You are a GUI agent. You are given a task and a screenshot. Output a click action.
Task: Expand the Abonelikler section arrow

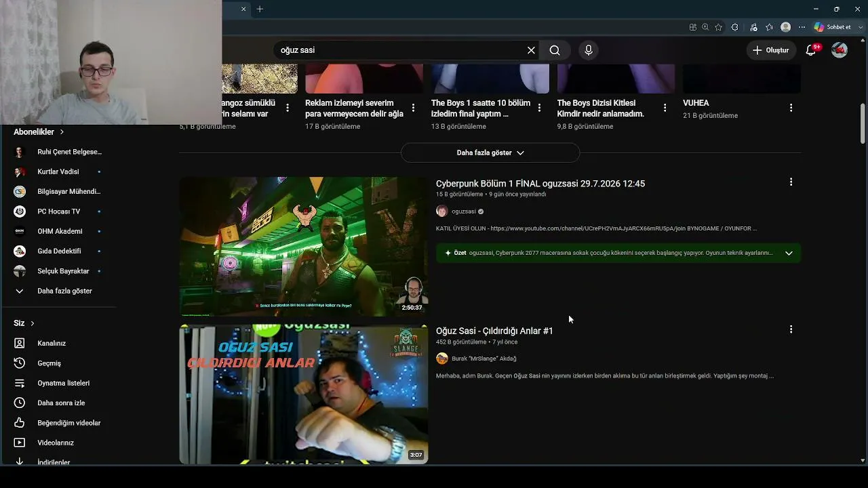click(x=62, y=132)
